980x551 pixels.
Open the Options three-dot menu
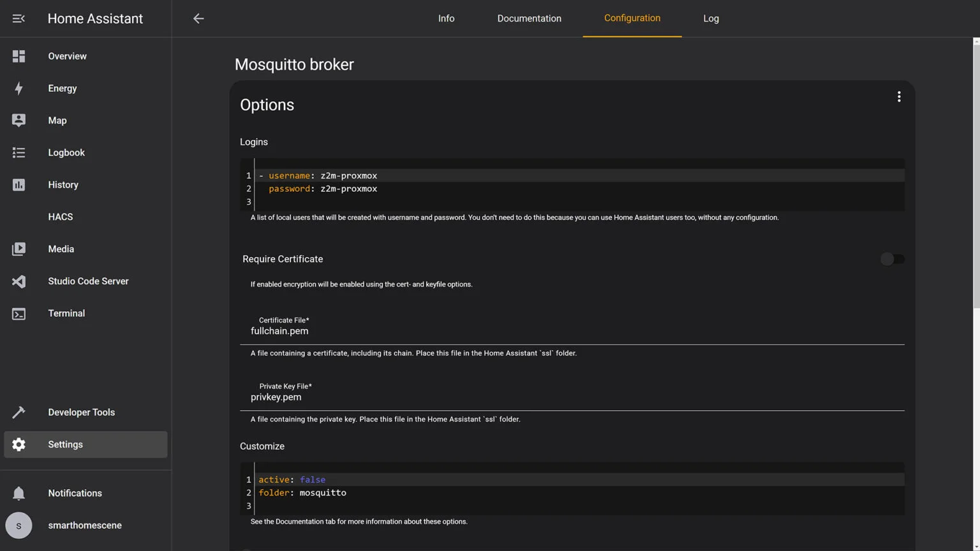click(899, 96)
